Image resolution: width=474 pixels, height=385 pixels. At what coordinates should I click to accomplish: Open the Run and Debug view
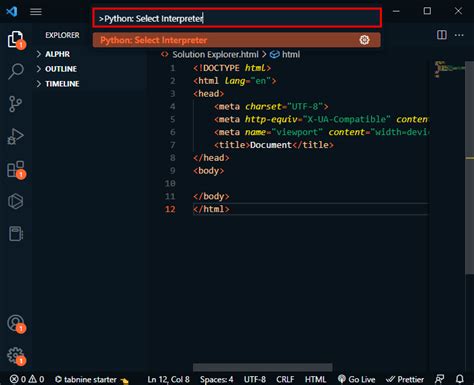coord(15,136)
